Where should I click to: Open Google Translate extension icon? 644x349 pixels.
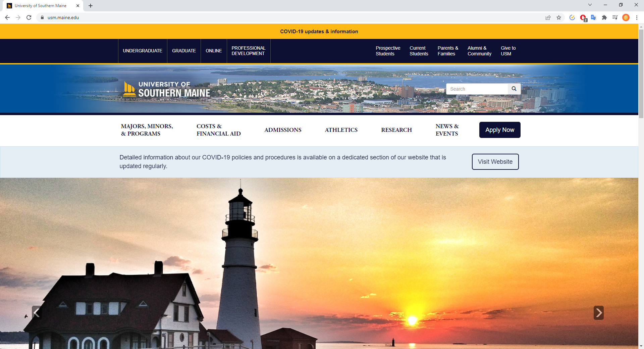(x=594, y=17)
